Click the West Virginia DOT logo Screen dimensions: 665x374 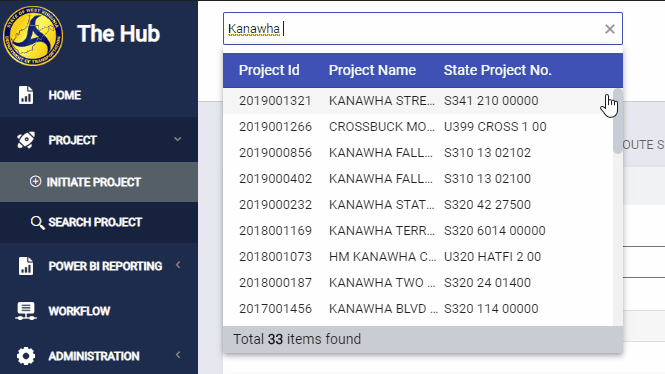point(33,36)
